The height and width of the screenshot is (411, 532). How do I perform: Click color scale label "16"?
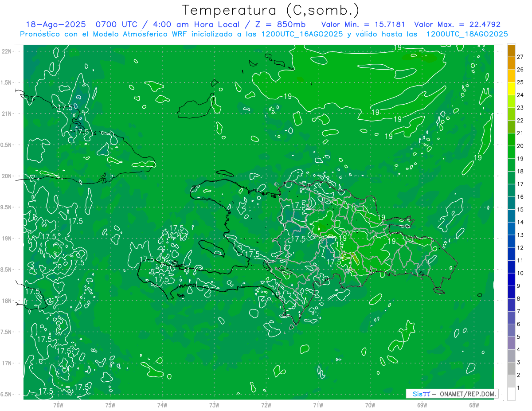pyautogui.click(x=520, y=197)
